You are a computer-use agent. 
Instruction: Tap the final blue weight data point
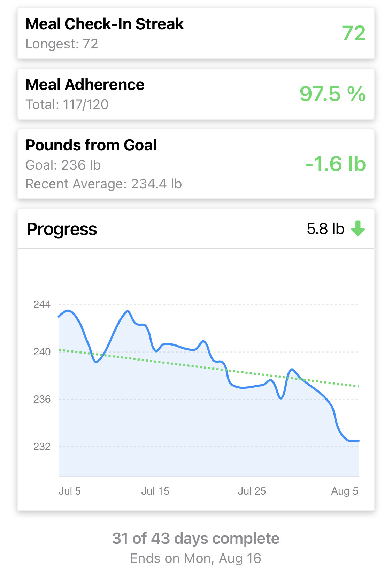(358, 441)
